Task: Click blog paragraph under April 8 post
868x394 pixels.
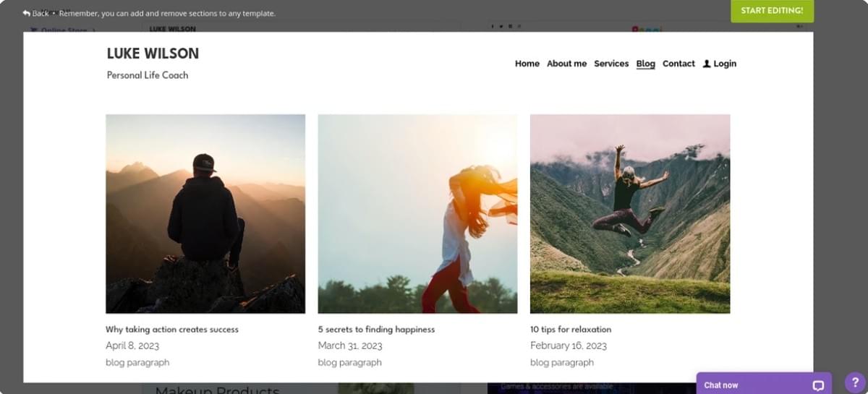Action: point(137,362)
